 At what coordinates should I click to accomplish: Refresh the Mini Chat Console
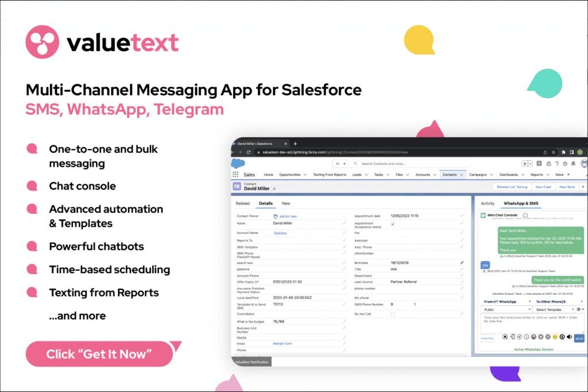[x=525, y=215]
